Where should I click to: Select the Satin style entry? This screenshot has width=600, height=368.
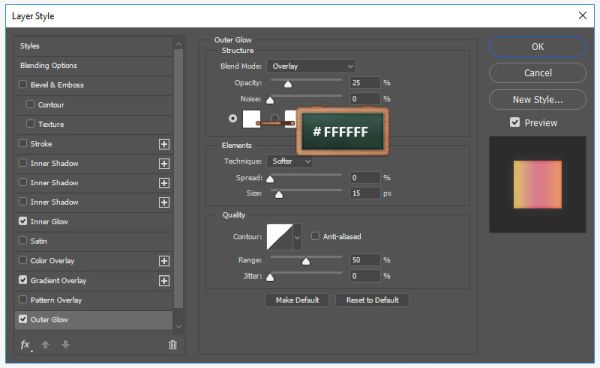[x=94, y=241]
